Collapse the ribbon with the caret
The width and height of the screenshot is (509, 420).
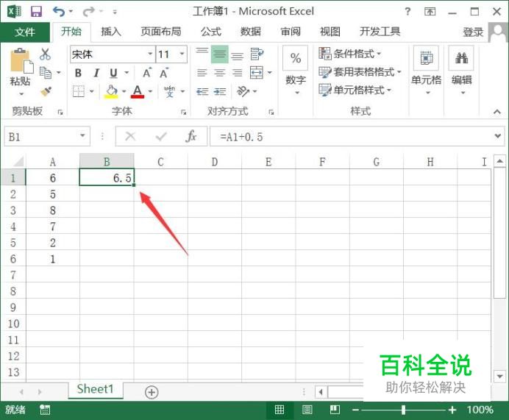click(x=496, y=112)
